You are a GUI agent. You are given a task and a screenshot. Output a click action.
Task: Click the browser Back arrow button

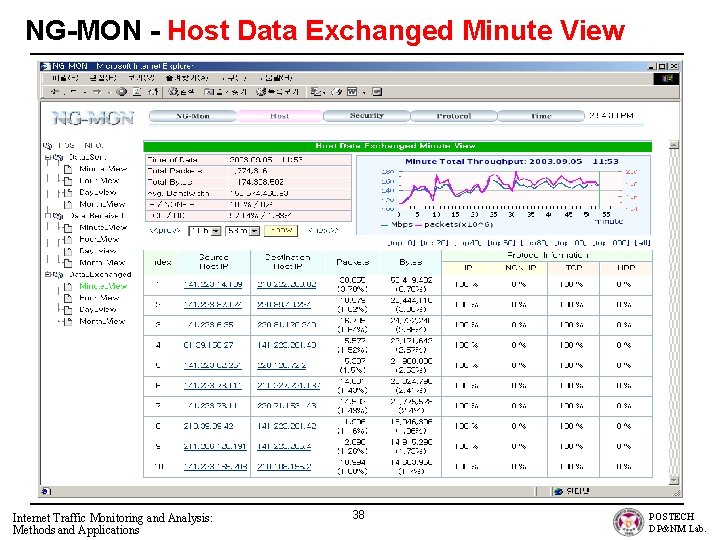[x=56, y=92]
